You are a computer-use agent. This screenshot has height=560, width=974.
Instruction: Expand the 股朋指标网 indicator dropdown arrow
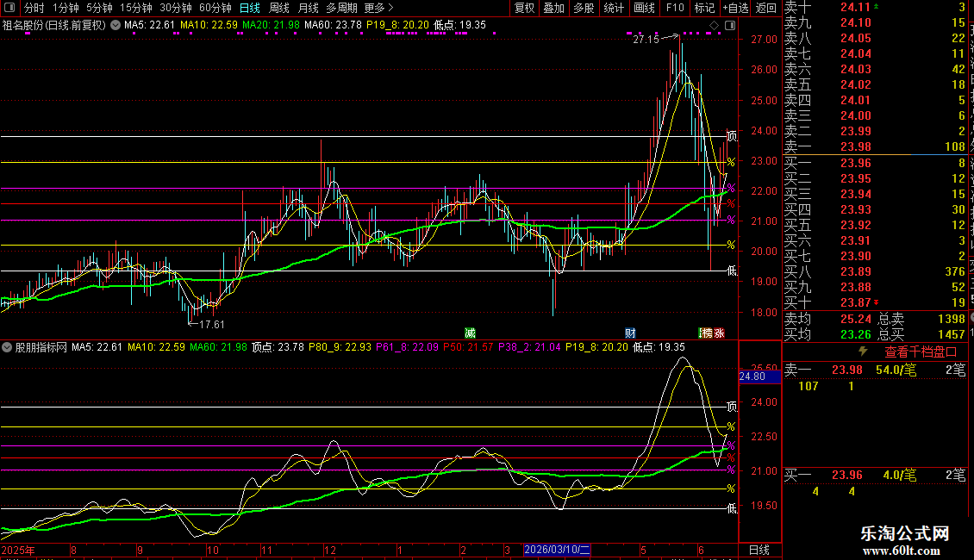[x=7, y=347]
